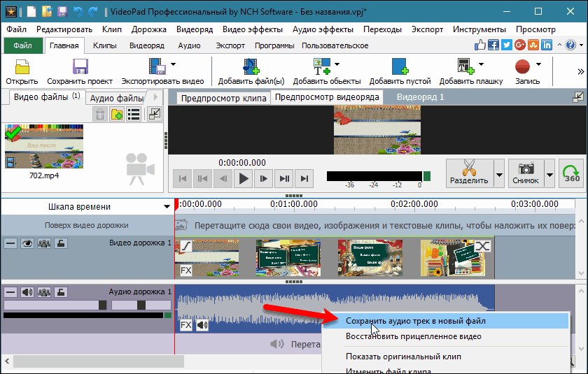Switch media bin to list view

pyautogui.click(x=134, y=114)
